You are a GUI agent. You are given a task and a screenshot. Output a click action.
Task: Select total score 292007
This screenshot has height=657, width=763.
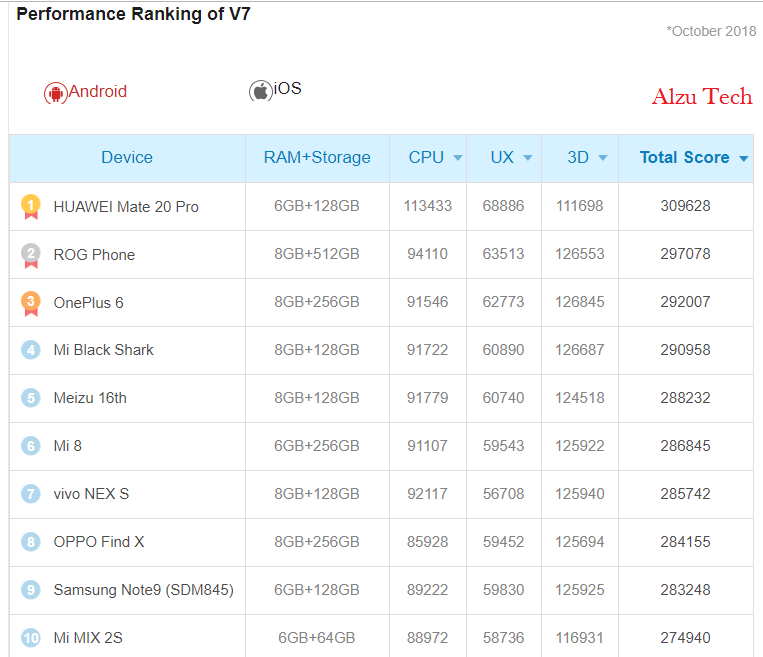pyautogui.click(x=685, y=302)
